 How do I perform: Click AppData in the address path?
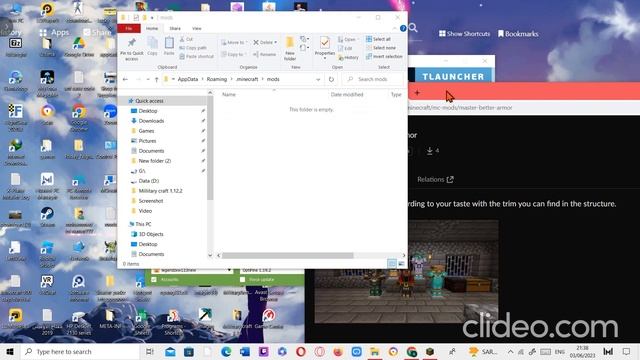pyautogui.click(x=188, y=79)
